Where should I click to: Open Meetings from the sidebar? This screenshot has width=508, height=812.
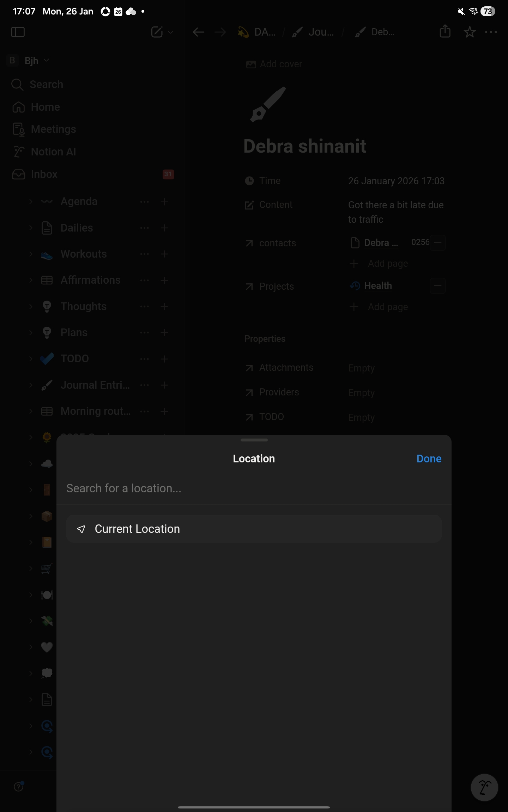click(x=53, y=129)
